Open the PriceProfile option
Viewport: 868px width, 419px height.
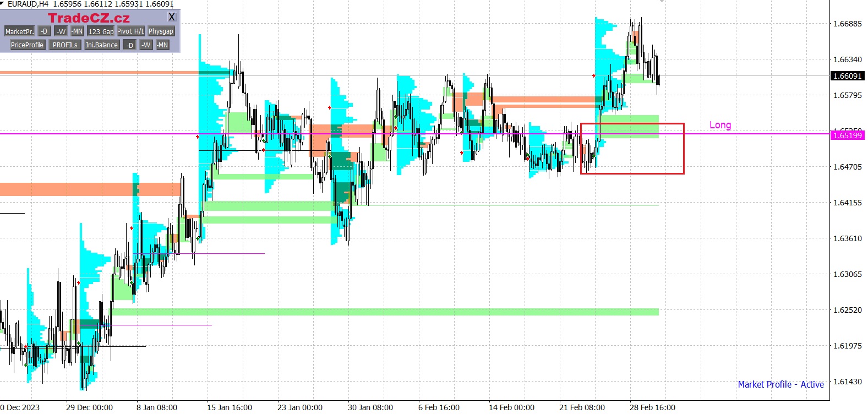tap(27, 45)
